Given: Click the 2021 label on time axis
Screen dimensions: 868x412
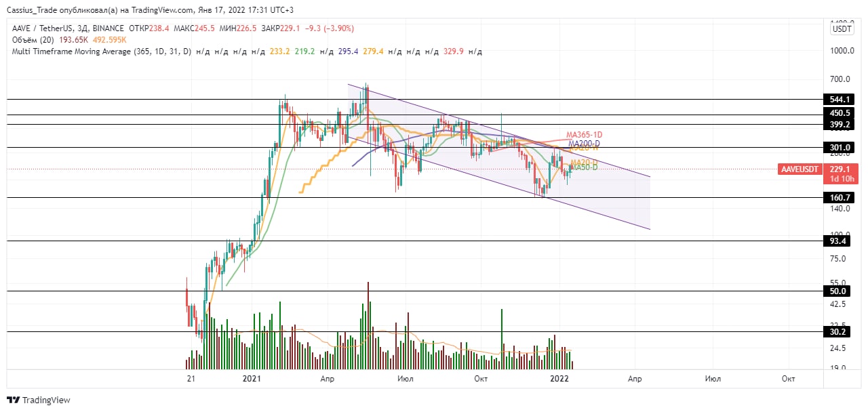Looking at the screenshot, I should tap(252, 377).
